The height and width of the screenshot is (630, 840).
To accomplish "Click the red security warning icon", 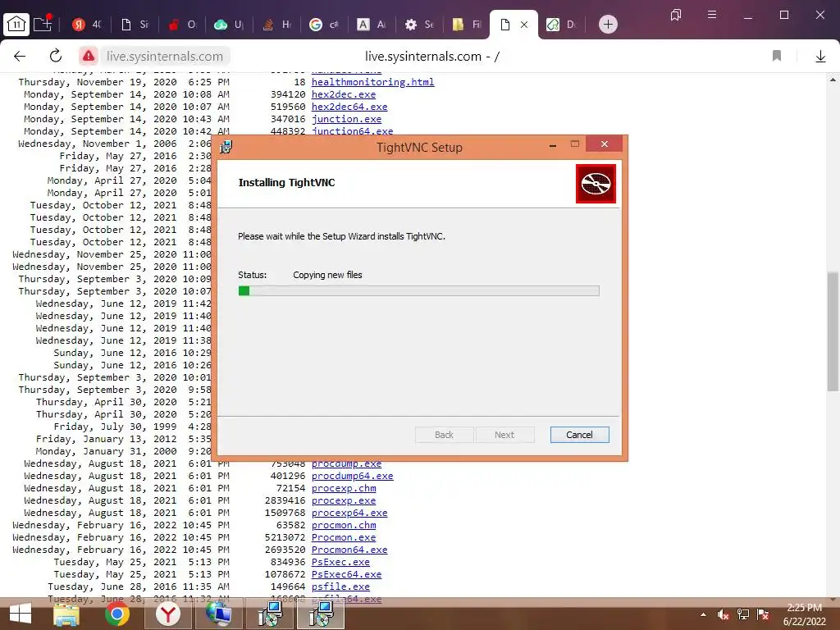I will (89, 56).
